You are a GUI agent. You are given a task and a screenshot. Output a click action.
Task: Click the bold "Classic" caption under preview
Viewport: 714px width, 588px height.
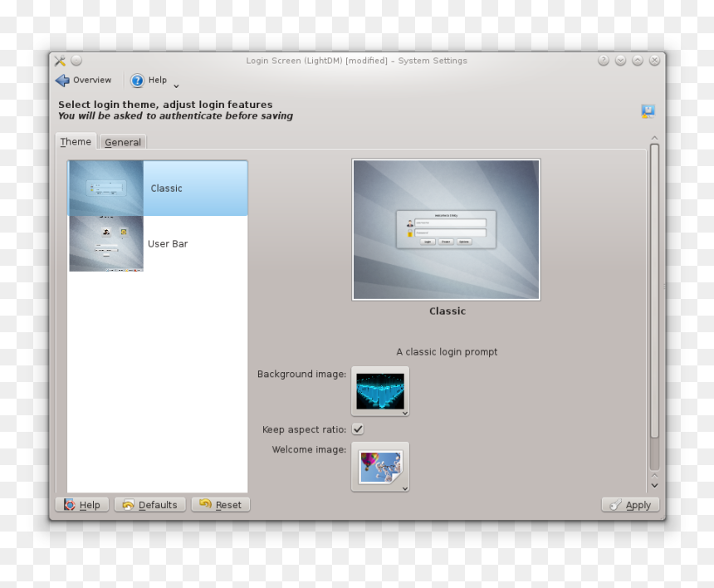point(447,311)
